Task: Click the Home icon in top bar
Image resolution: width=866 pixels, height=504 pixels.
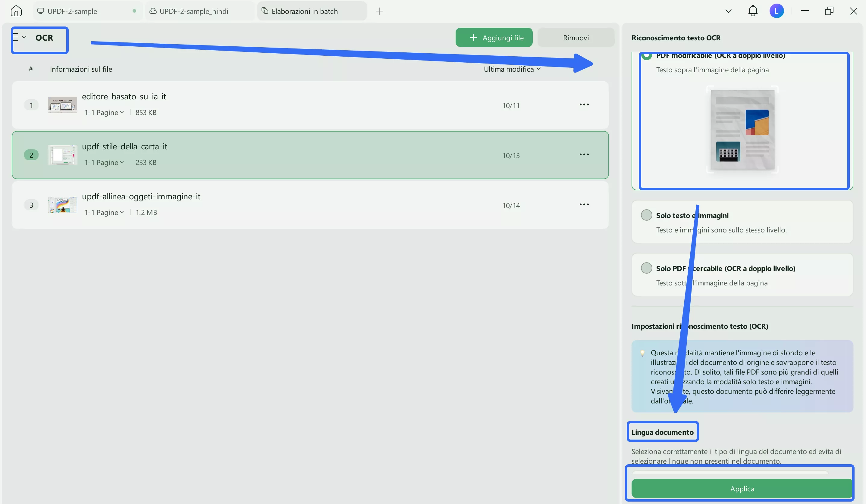Action: 16,11
